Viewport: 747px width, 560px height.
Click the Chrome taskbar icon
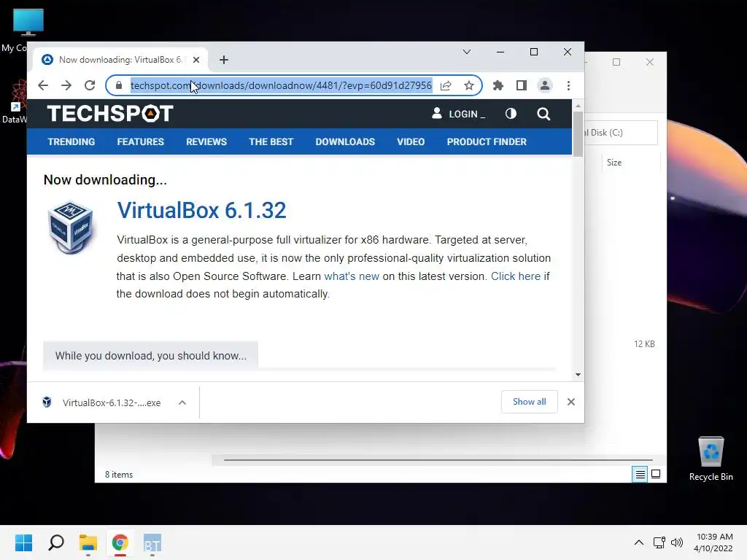tap(120, 542)
